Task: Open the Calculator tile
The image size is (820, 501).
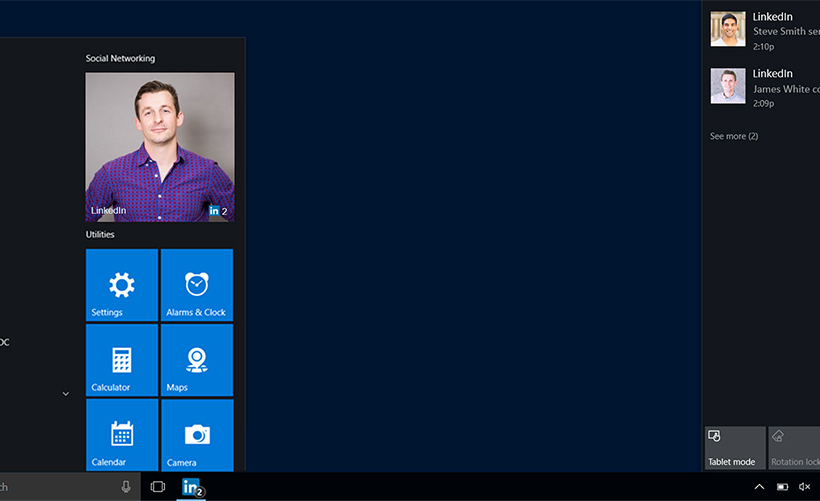Action: click(x=122, y=360)
